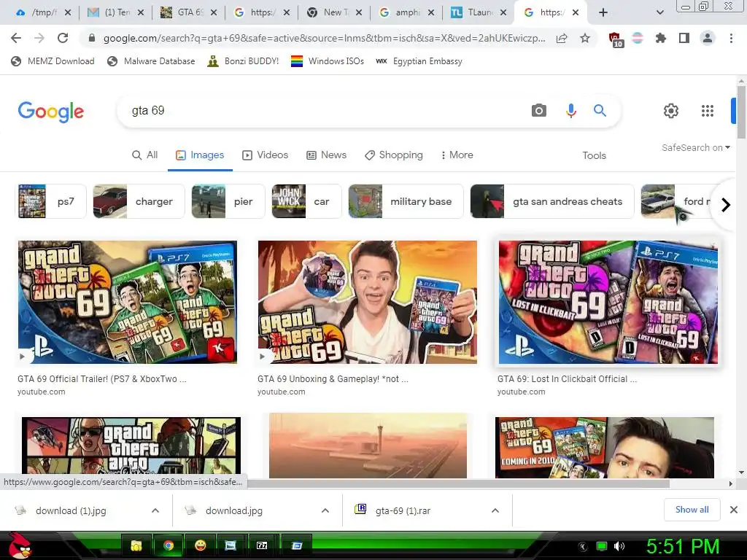Screen dimensions: 747x560
Task: Submit search with magnifier icon
Action: (x=600, y=111)
